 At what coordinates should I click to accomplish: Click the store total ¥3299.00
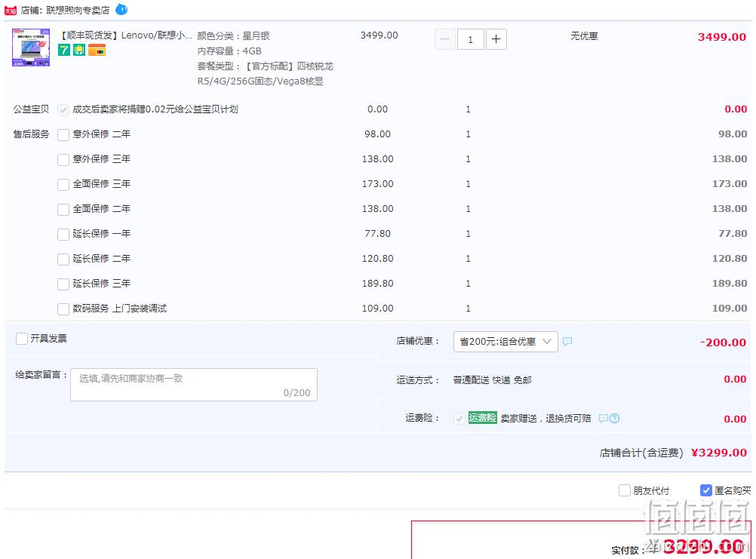coord(719,453)
